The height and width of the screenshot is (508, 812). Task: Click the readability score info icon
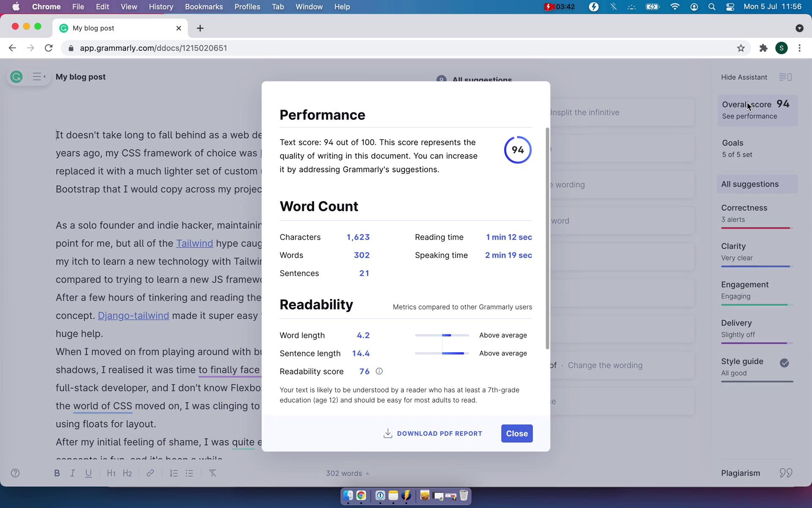tap(379, 371)
